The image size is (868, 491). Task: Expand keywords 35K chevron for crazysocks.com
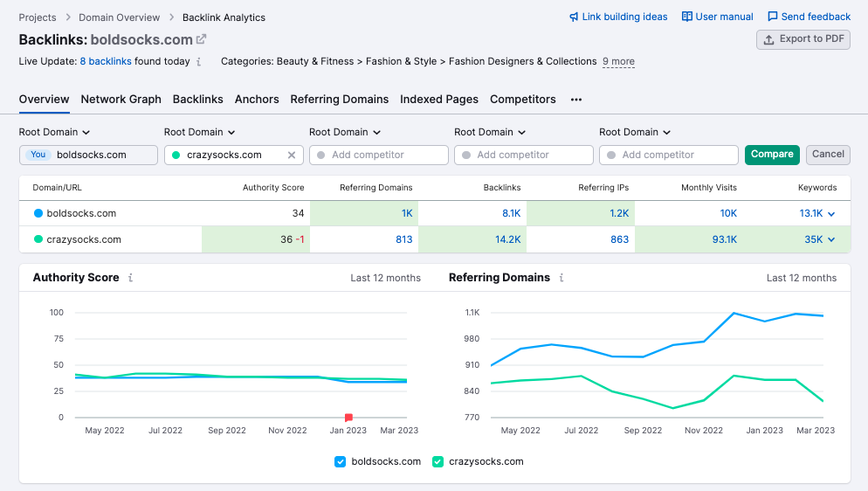pyautogui.click(x=831, y=239)
